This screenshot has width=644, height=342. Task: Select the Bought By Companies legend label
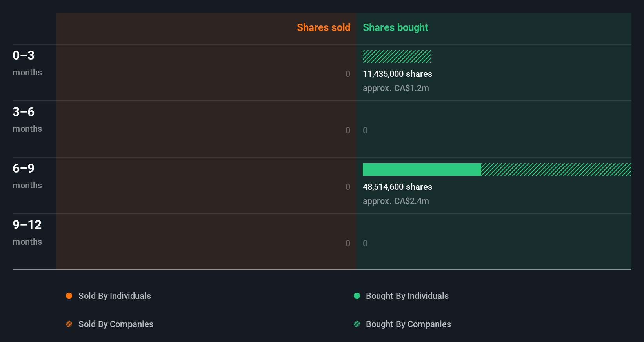tap(408, 324)
